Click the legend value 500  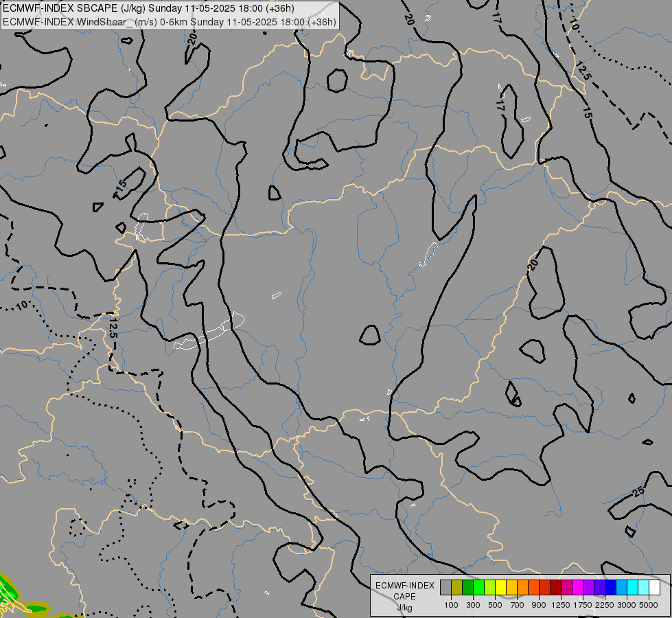click(495, 605)
